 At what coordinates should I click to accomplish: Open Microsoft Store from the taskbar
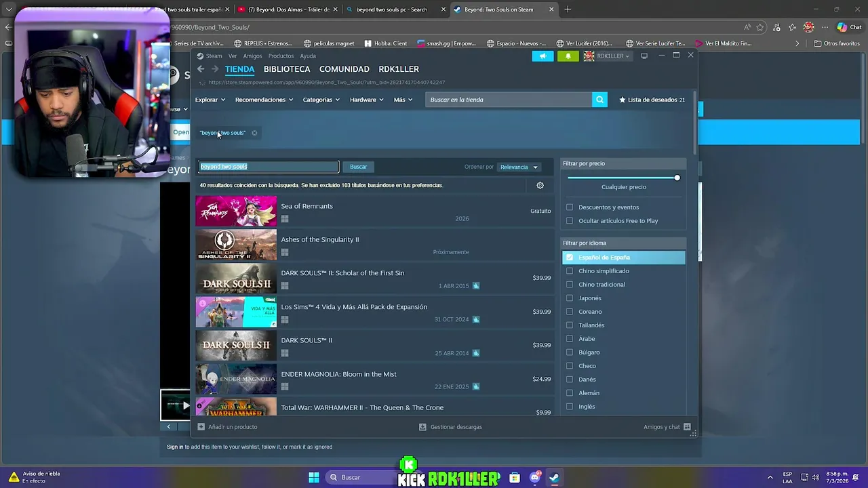pos(515,477)
